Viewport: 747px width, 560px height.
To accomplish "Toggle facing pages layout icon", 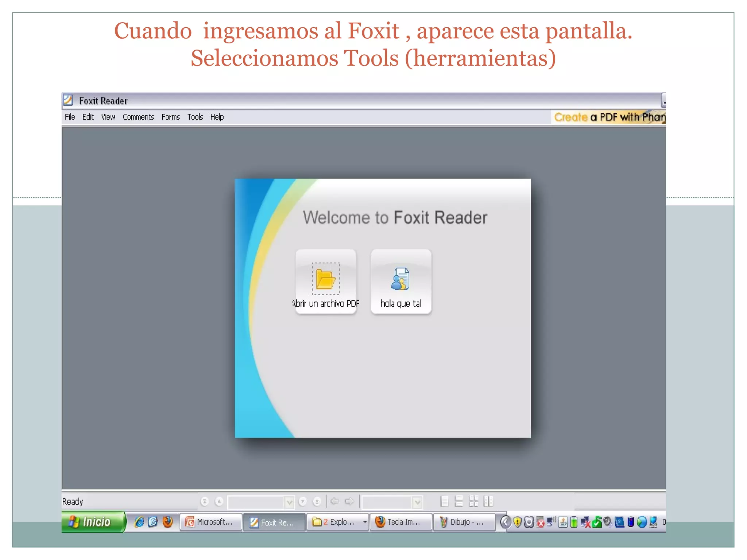I will [x=488, y=502].
